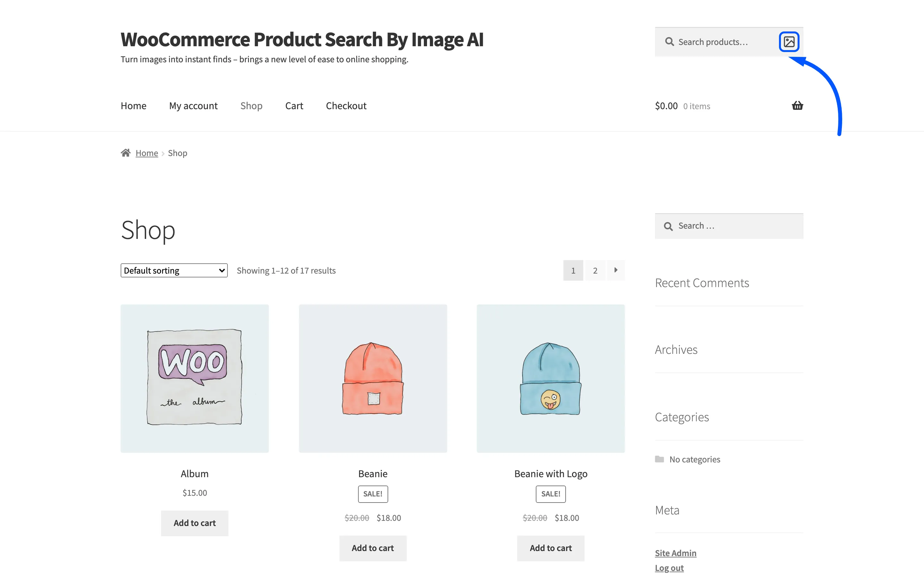Open blue Beanie with Logo image

point(551,379)
